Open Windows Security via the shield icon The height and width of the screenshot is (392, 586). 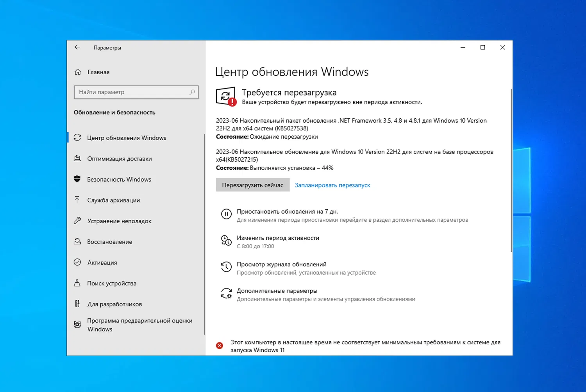(x=78, y=179)
